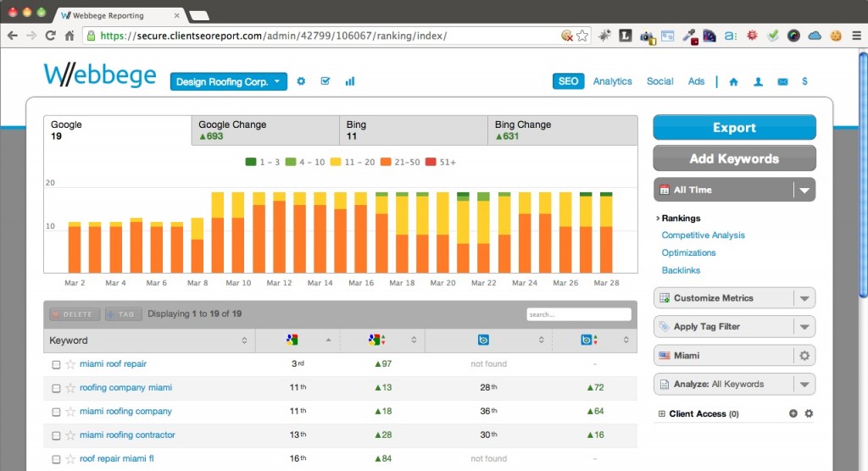Screen dimensions: 868x471
Task: Click the TAG button above the keyword table
Action: [x=124, y=314]
